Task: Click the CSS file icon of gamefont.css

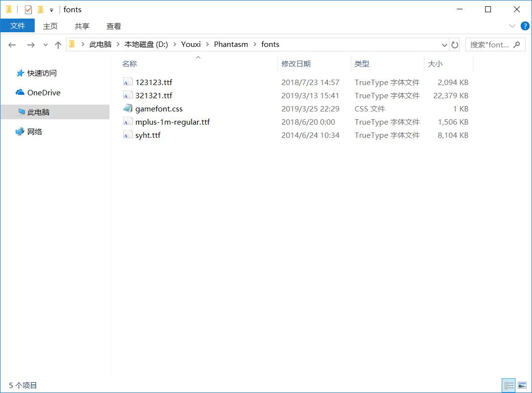Action: 128,109
